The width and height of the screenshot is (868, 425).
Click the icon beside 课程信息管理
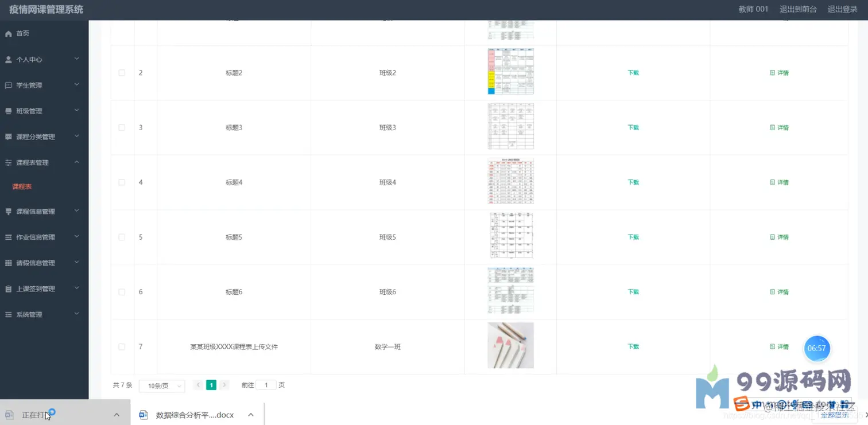point(8,212)
